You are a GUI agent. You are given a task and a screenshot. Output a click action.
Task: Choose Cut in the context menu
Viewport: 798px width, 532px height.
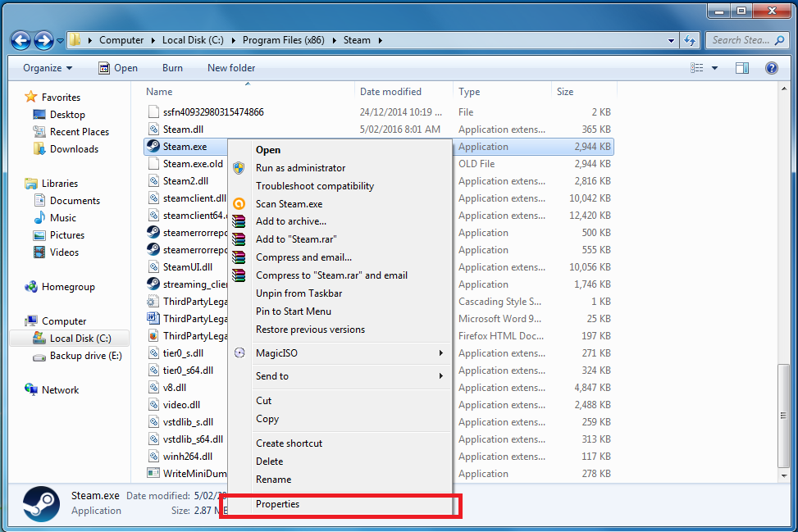(340, 401)
